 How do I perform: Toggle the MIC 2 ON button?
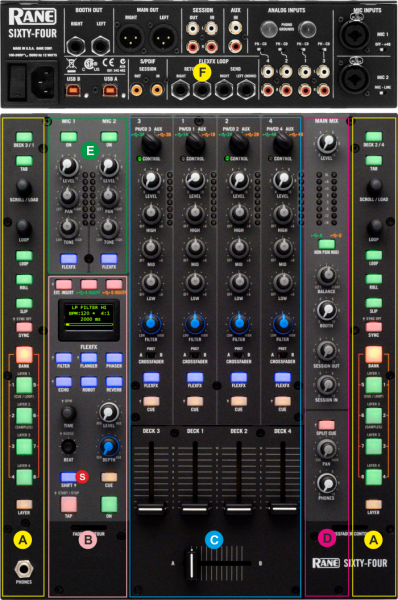109,137
